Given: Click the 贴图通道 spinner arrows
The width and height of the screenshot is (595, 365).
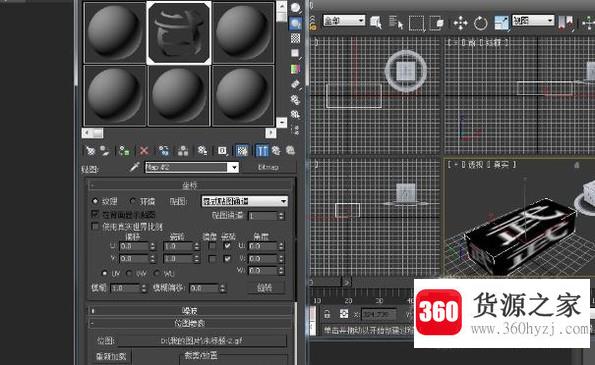Looking at the screenshot, I should (281, 216).
